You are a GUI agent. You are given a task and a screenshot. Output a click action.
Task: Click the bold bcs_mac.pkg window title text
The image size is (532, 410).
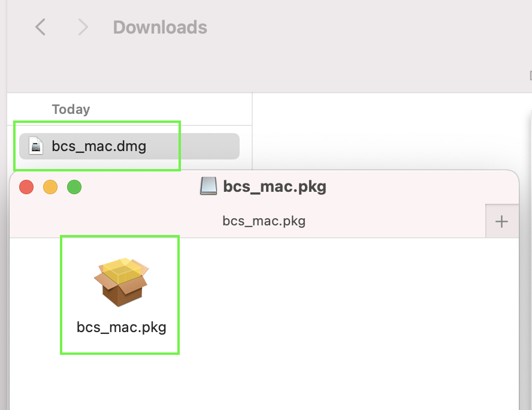click(x=274, y=186)
